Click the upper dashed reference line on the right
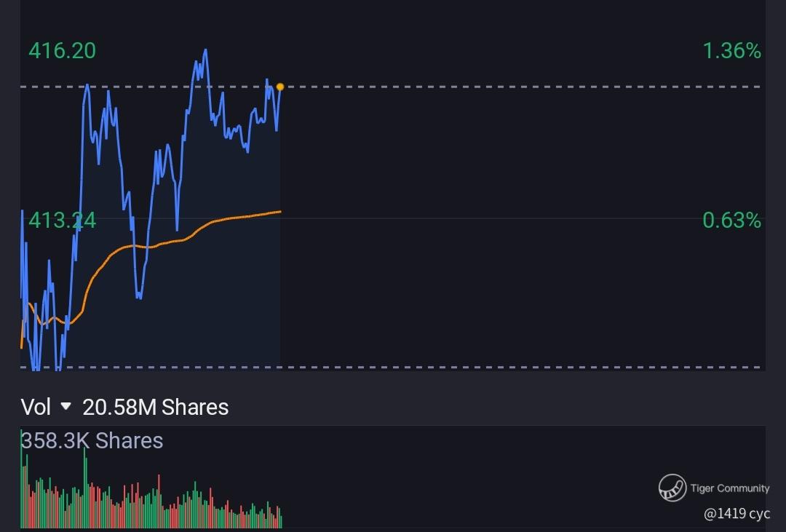Image resolution: width=786 pixels, height=532 pixels. 509,87
